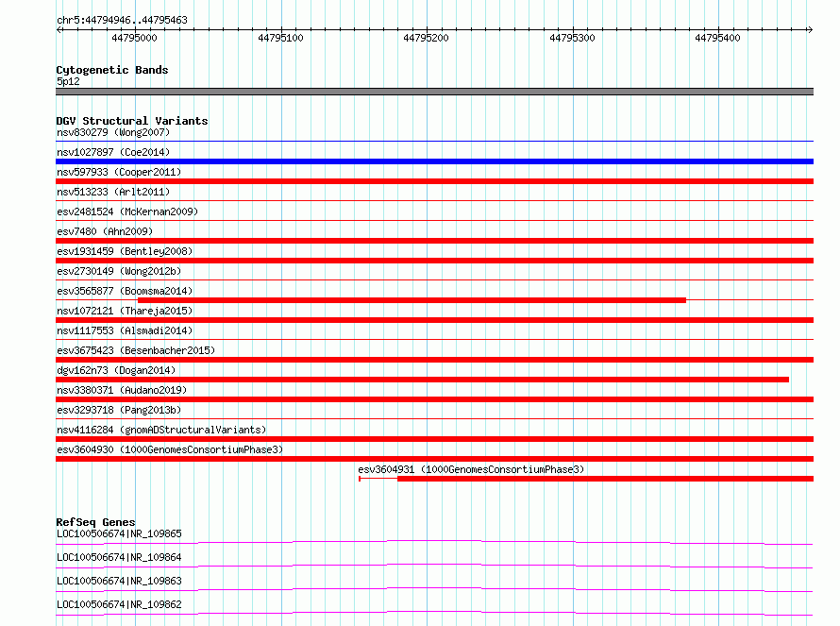Screen dimensions: 840x626
Task: Open variant nsv1117553 (Alsmadi2014)
Action: (125, 330)
